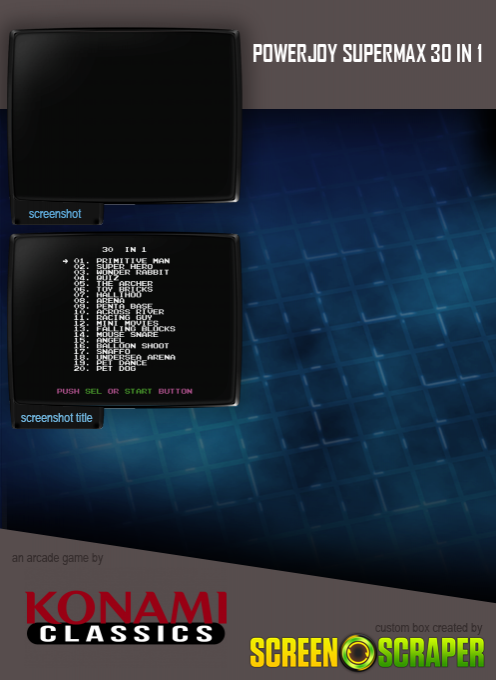Select '20. PET DOG' in the game list
Screen dimensions: 496x680
105,368
